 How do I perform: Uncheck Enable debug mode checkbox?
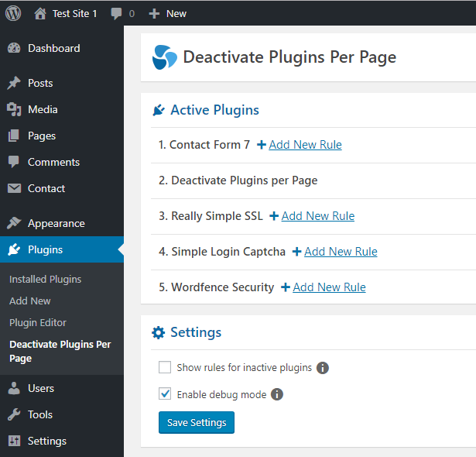click(x=165, y=393)
